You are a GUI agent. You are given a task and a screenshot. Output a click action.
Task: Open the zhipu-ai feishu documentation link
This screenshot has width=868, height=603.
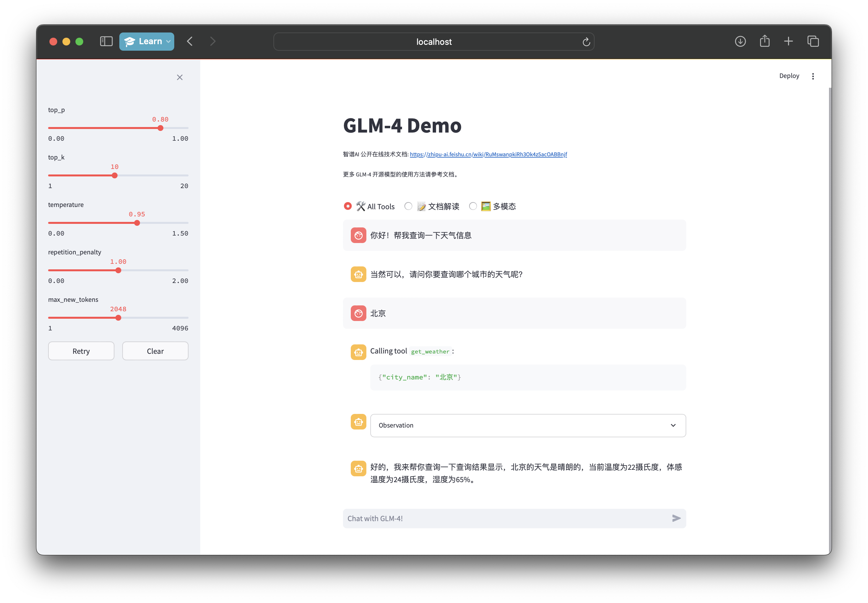point(488,154)
